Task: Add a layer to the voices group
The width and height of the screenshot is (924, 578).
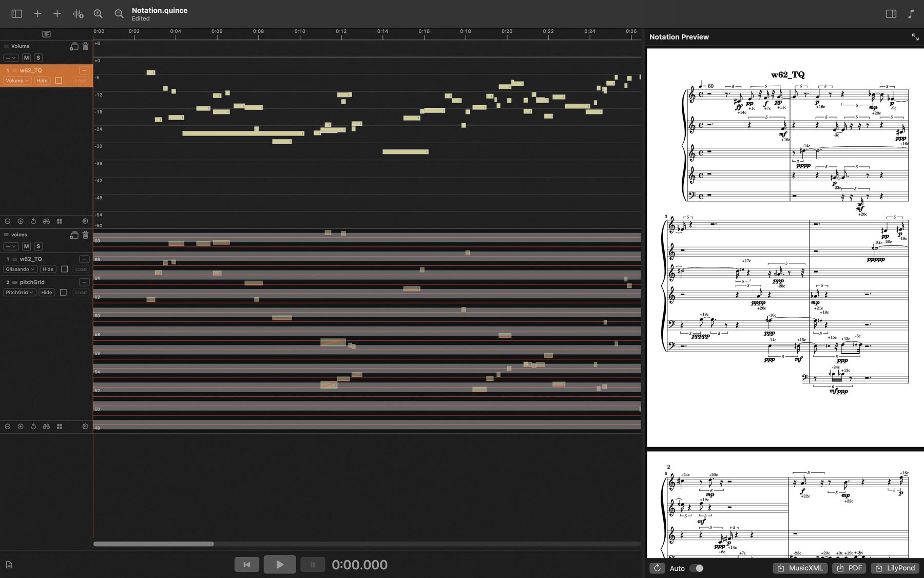Action: (x=74, y=235)
